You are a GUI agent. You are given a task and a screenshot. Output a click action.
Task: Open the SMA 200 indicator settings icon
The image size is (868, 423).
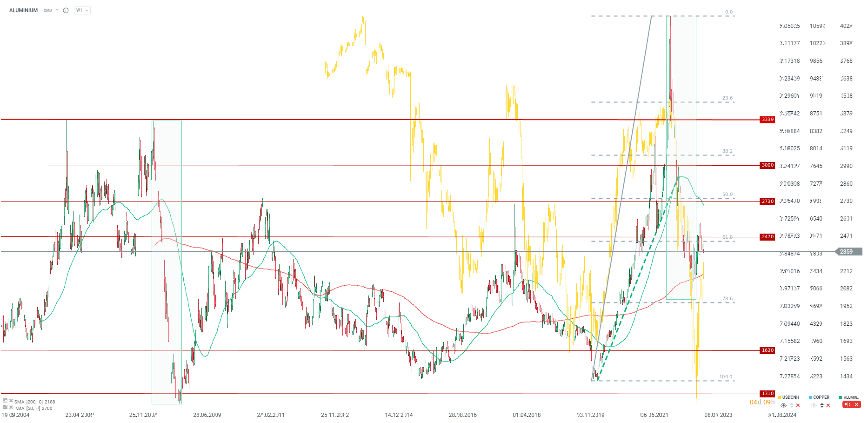coord(5,401)
